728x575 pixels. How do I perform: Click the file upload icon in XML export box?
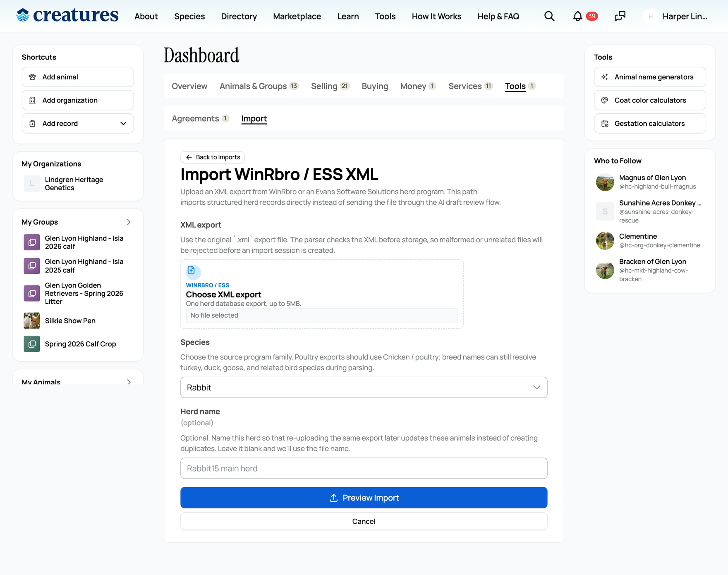pyautogui.click(x=191, y=271)
